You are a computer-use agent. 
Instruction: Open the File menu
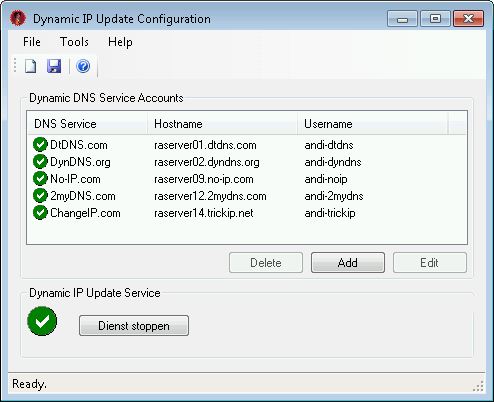[x=32, y=42]
